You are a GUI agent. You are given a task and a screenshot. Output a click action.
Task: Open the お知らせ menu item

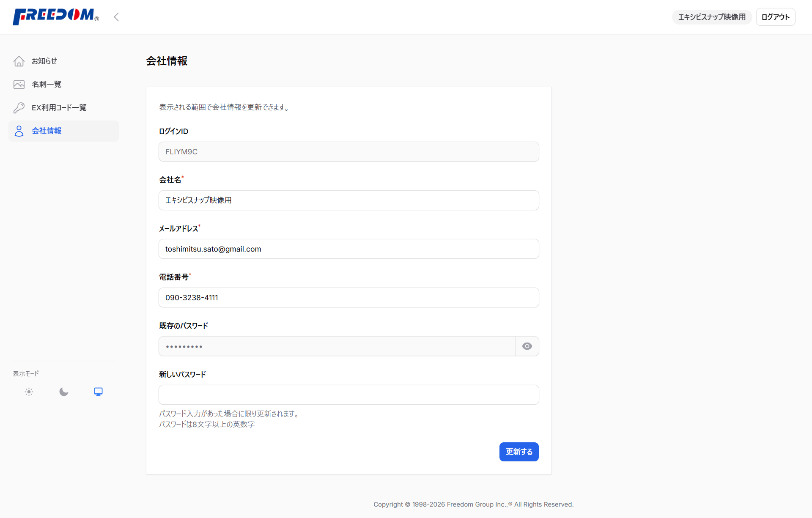click(x=63, y=61)
